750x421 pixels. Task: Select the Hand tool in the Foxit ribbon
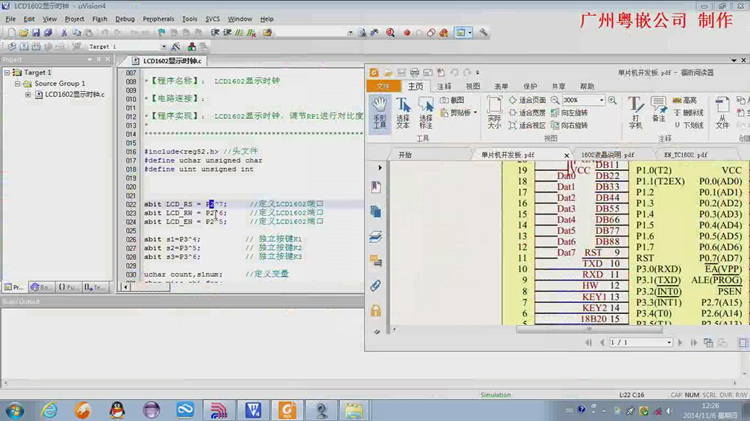(x=380, y=113)
